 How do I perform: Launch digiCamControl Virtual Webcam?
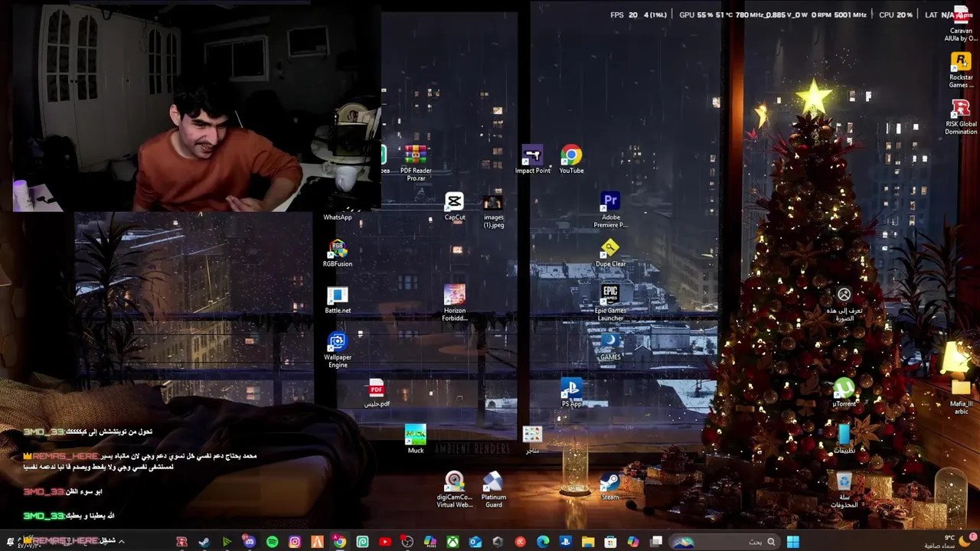tap(455, 491)
